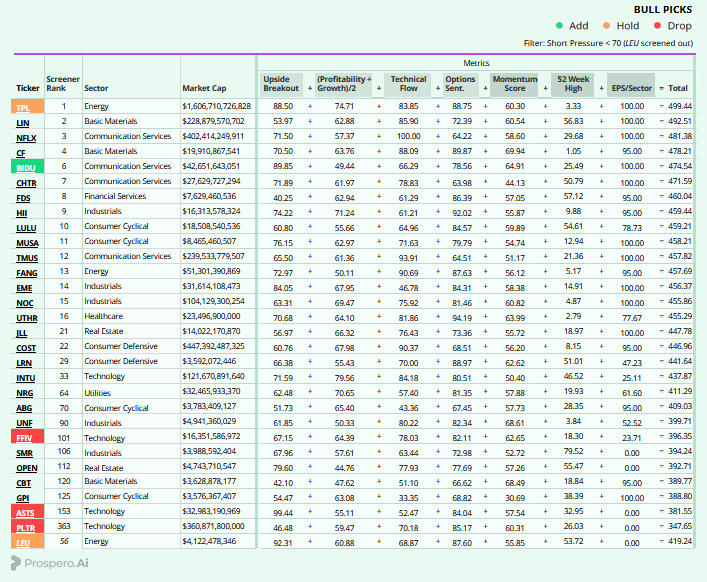This screenshot has width=707, height=582.
Task: Open the FANG ticker link
Action: (27, 273)
